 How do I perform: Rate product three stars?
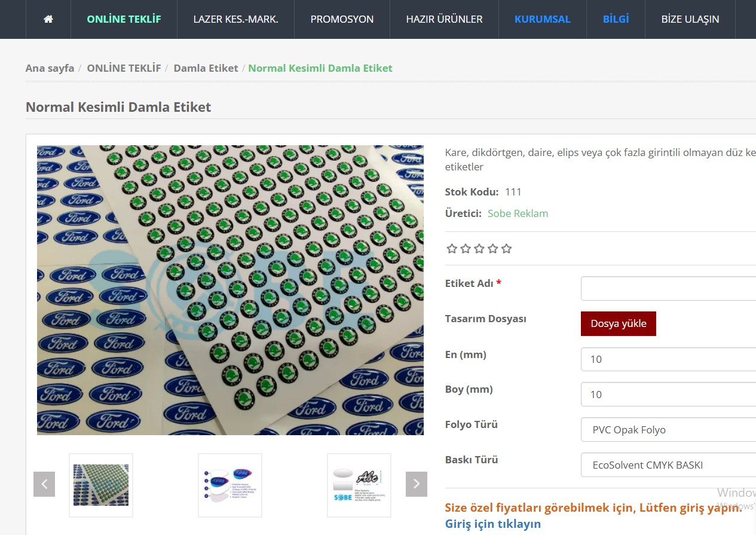click(x=479, y=249)
